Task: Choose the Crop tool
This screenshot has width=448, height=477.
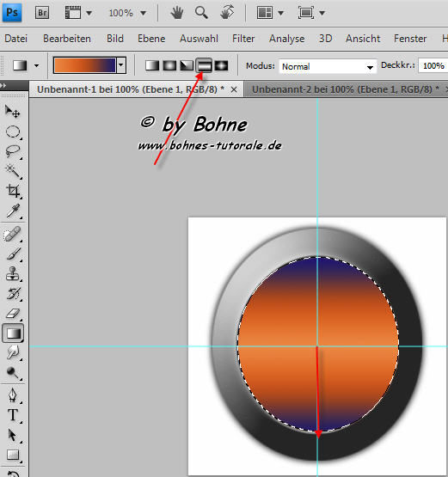Action: (13, 191)
